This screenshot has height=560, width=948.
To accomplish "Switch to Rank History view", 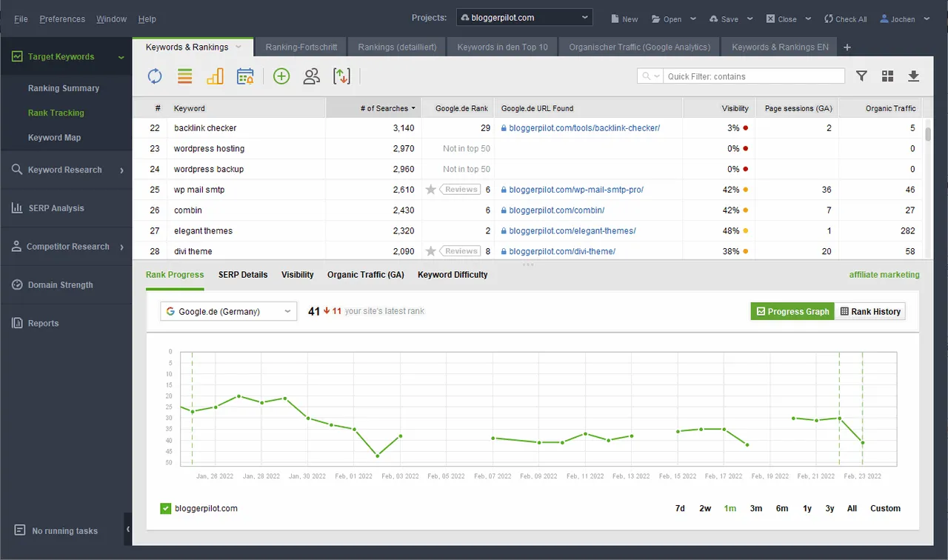I will point(870,312).
